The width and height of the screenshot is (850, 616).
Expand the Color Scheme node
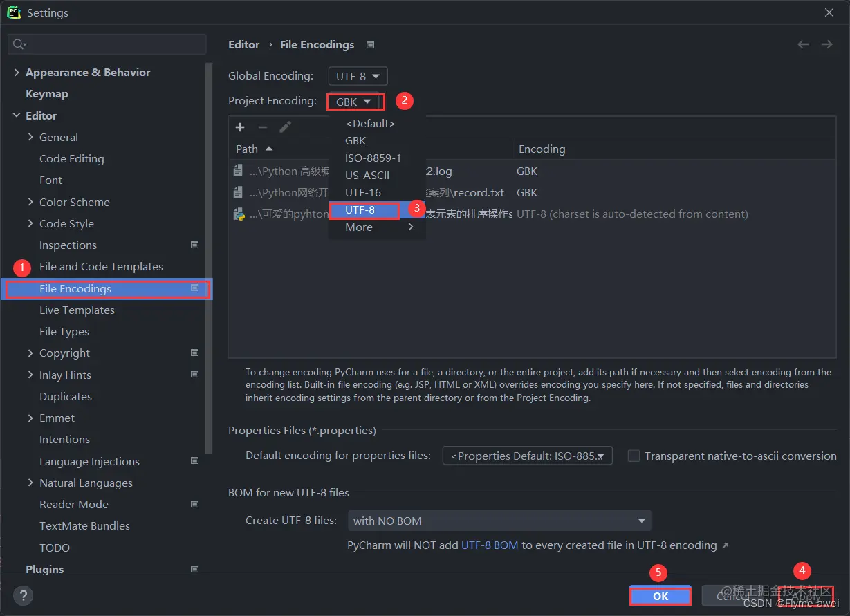tap(30, 202)
